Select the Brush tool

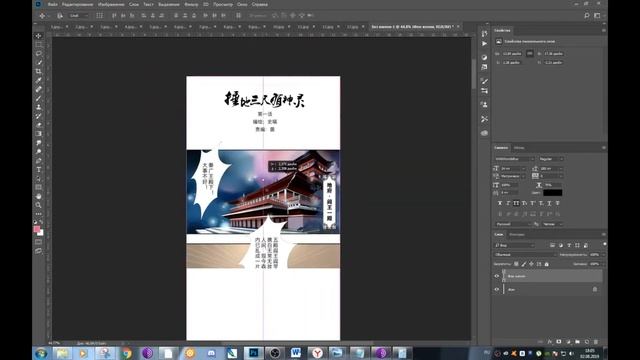pyautogui.click(x=39, y=98)
